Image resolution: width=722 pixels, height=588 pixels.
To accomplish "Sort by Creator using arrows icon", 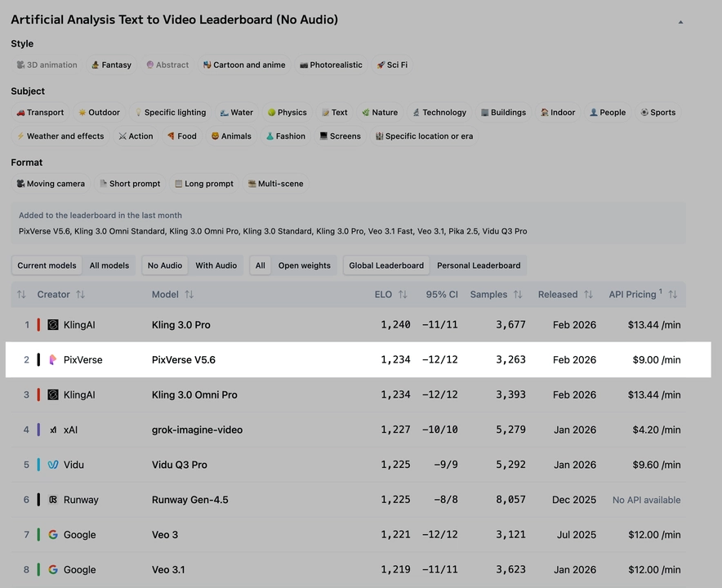I will click(x=80, y=295).
